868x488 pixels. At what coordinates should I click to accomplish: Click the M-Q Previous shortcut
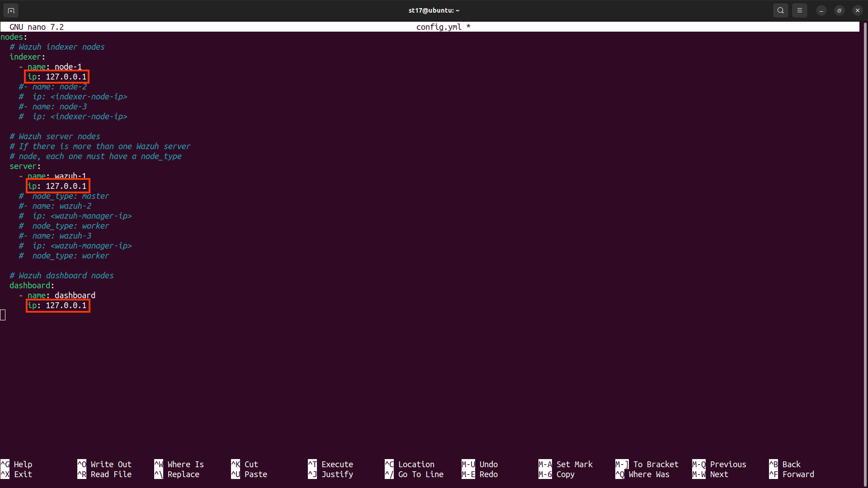(x=719, y=465)
